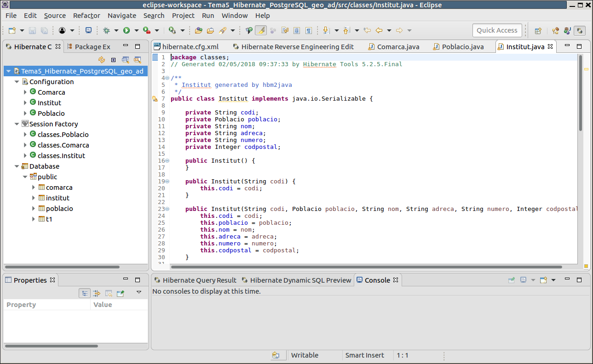Toggle Show Categories in Properties panel
The image size is (593, 364).
[85, 293]
